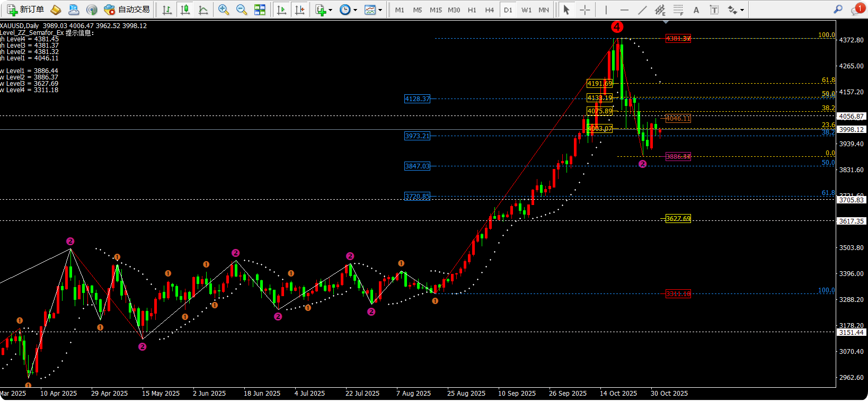868x401 pixels.
Task: Tile chart windows with grid icon
Action: (260, 10)
